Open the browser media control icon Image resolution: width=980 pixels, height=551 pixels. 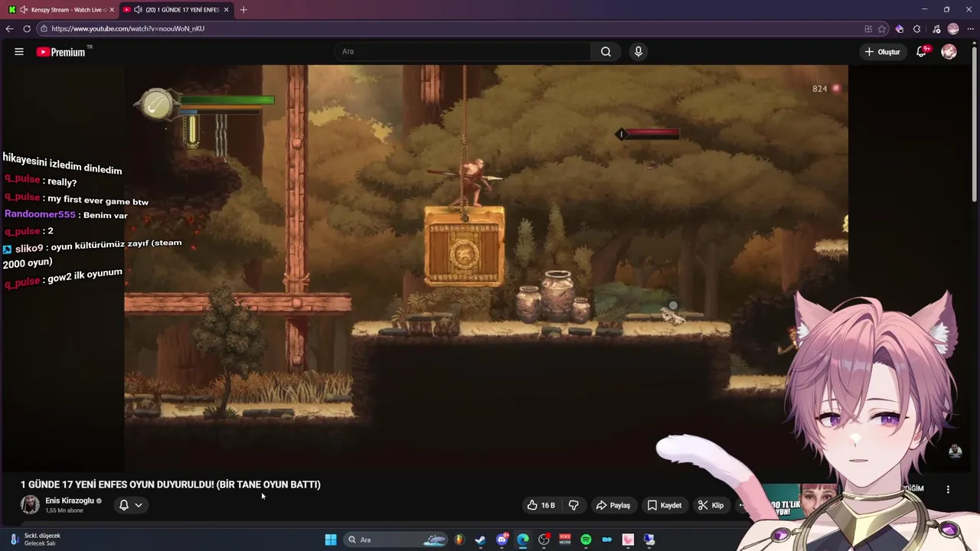(x=936, y=28)
